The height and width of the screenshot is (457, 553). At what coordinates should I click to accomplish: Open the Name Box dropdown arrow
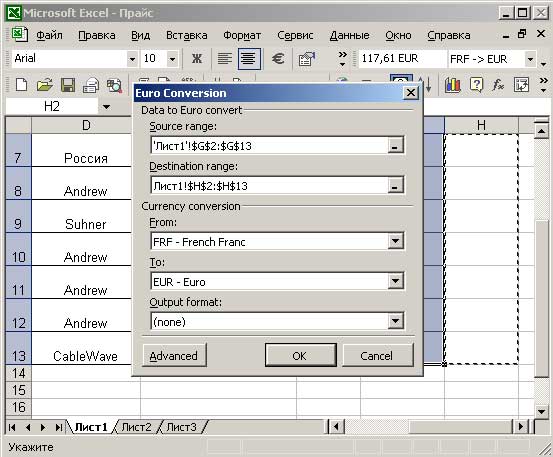106,106
